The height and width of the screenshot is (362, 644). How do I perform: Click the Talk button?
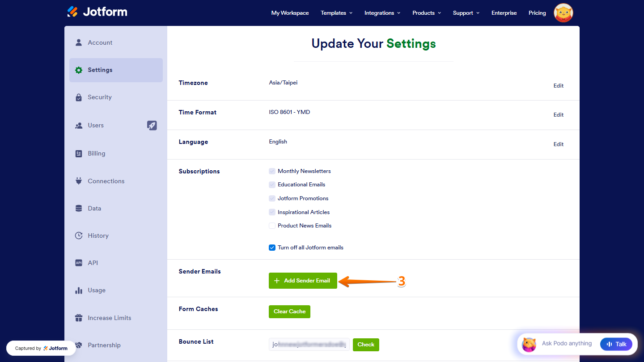pyautogui.click(x=616, y=344)
